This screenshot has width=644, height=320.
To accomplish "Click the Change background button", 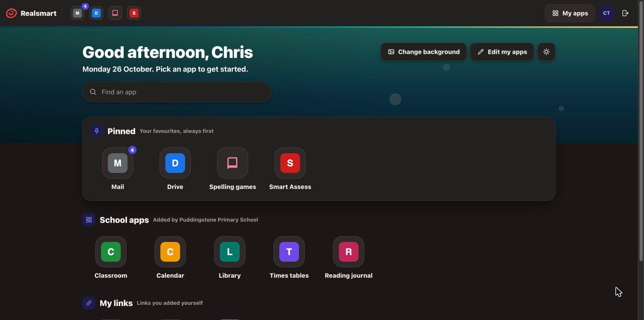I will click(423, 52).
